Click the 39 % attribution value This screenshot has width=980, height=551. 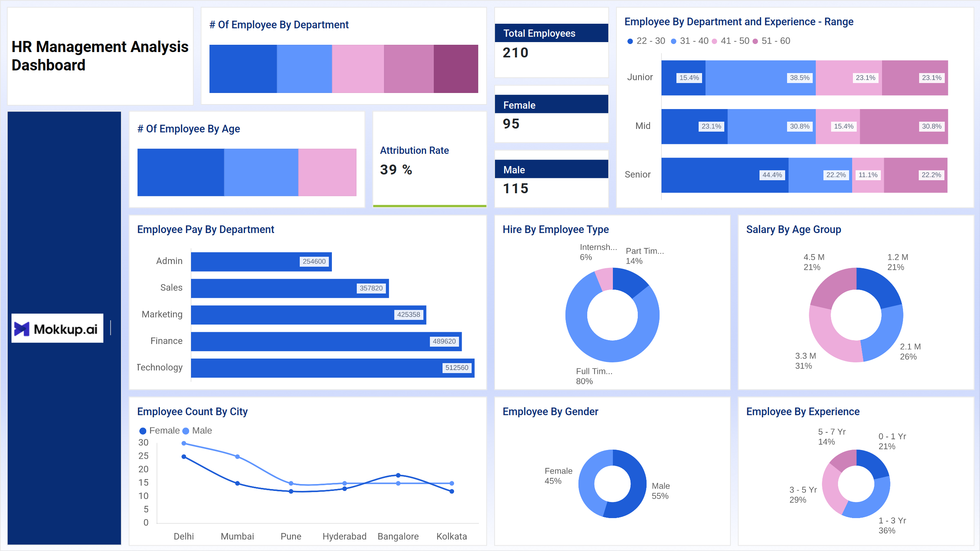click(x=396, y=170)
